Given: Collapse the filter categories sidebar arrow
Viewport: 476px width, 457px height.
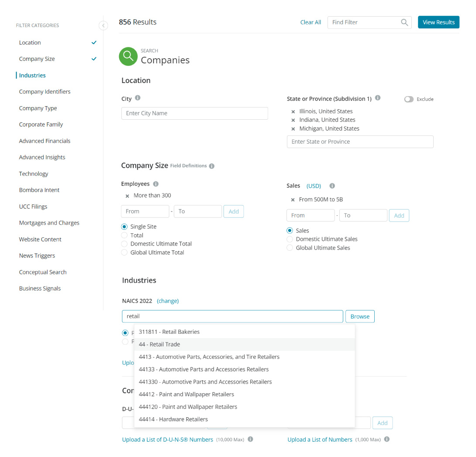Looking at the screenshot, I should tap(103, 25).
